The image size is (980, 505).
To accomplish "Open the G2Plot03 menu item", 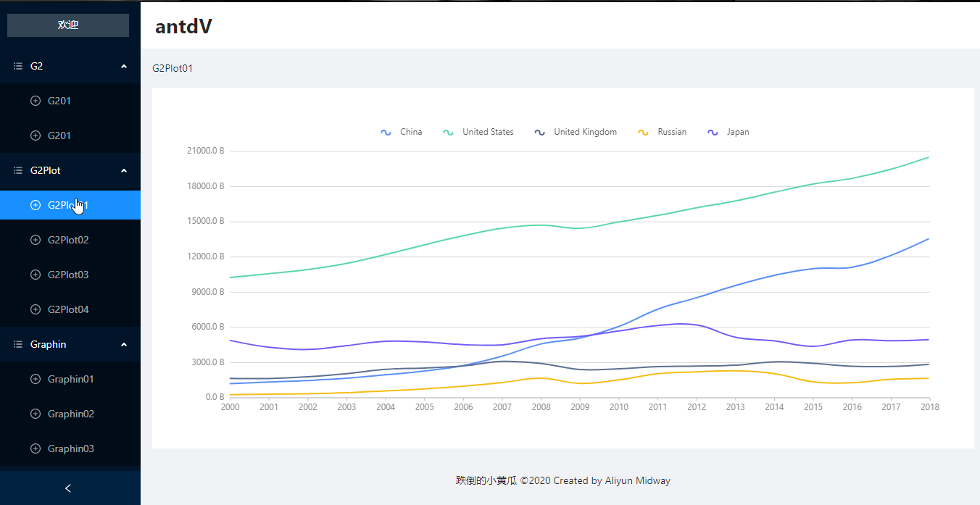I will click(x=70, y=275).
